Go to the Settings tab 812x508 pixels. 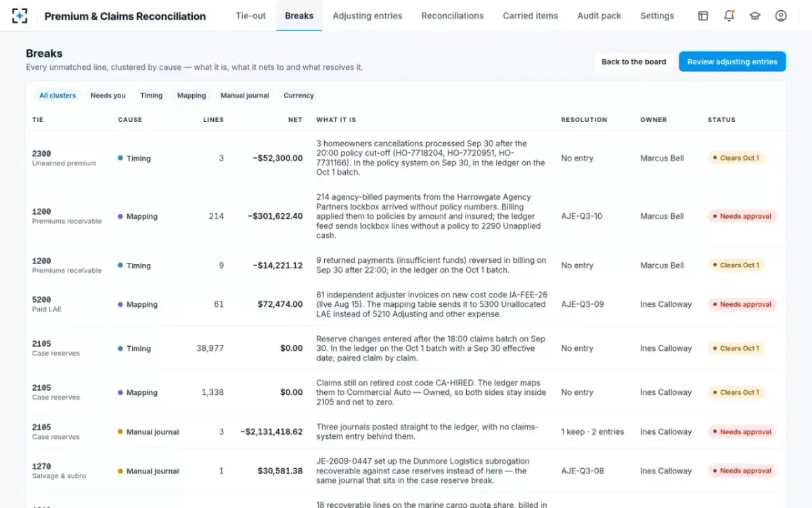click(x=657, y=16)
